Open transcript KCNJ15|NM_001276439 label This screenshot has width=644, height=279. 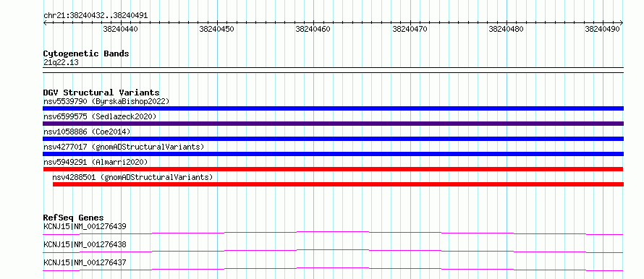click(x=85, y=226)
